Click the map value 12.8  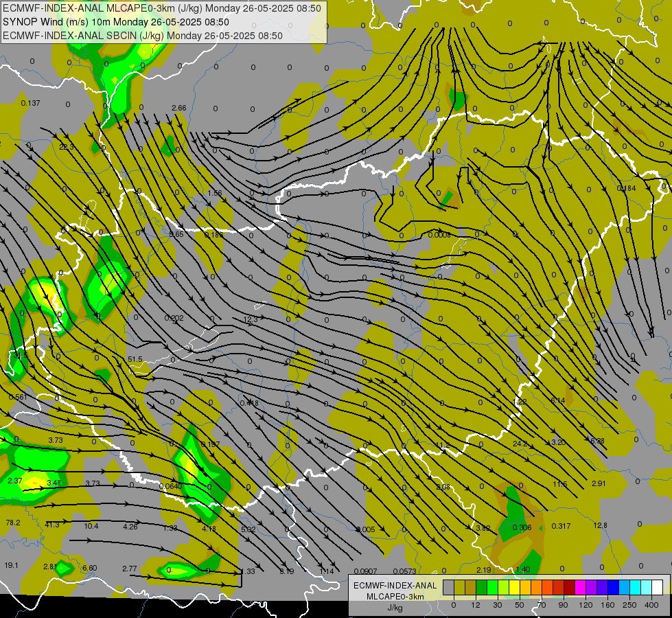pos(601,525)
